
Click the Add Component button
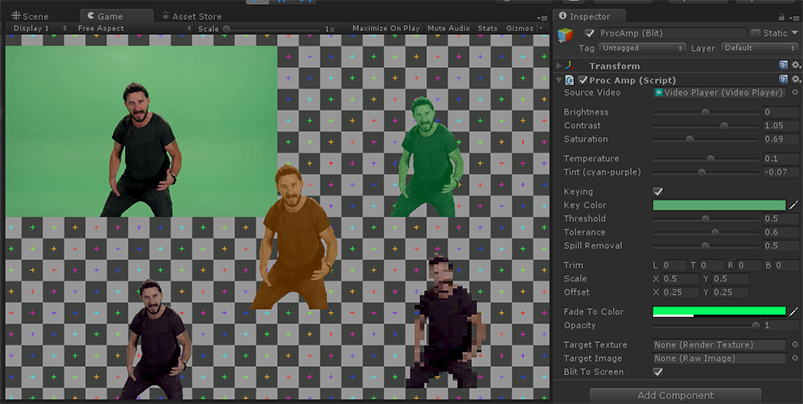point(675,396)
